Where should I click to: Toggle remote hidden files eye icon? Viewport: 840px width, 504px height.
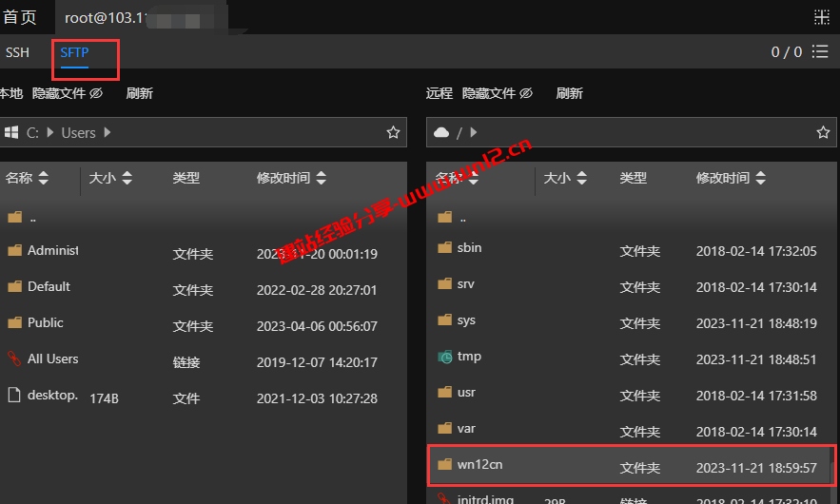(x=526, y=93)
